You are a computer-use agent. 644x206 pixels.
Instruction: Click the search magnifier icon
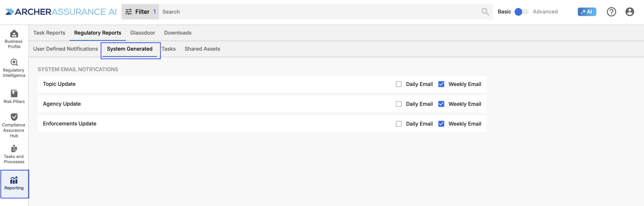pos(485,12)
